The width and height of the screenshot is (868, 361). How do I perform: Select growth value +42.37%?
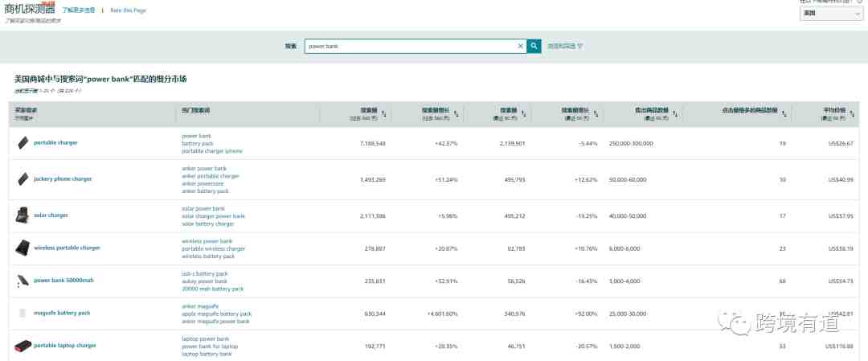point(447,143)
